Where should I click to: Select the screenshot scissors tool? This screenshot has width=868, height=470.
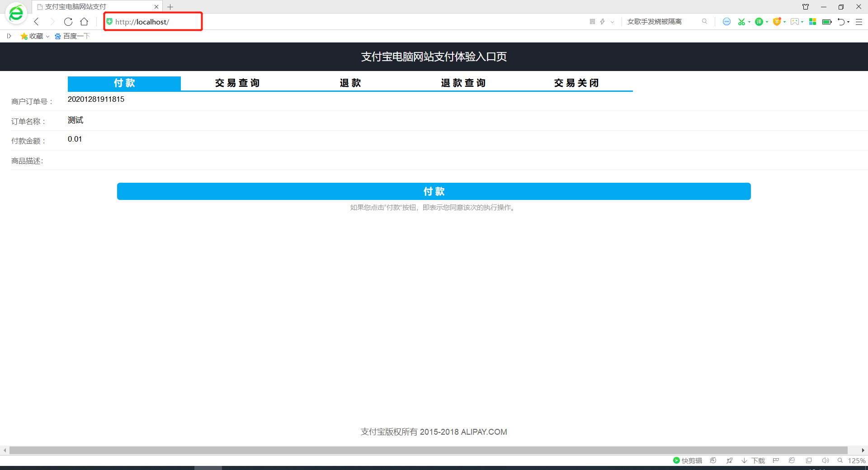(x=742, y=21)
